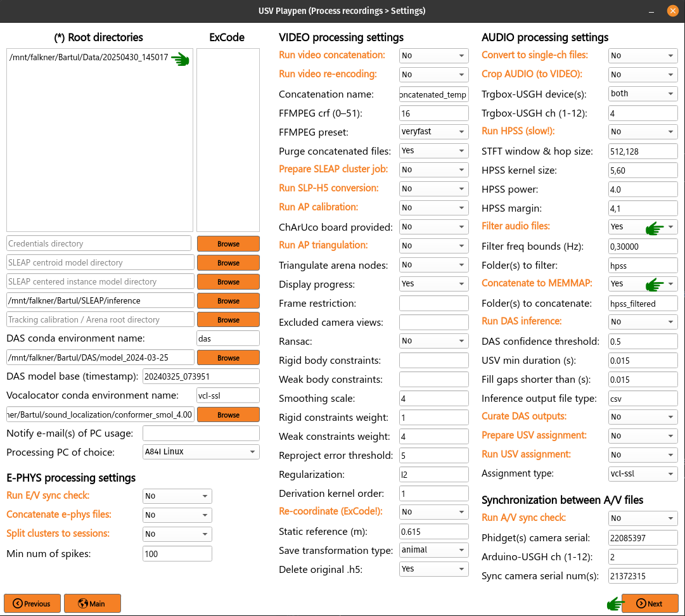Open the Assignment type vcl-ssl dropdown
This screenshot has height=616, width=685.
pyautogui.click(x=643, y=473)
